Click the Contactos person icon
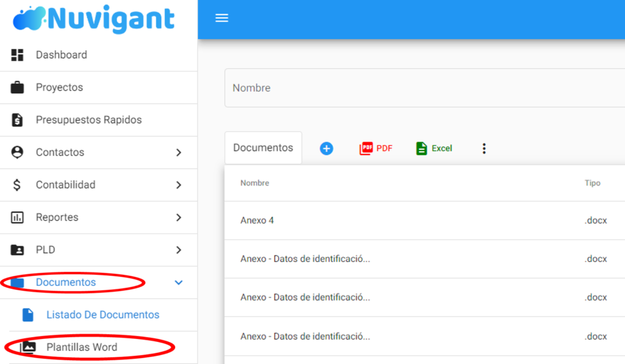The image size is (625, 364). [x=17, y=152]
